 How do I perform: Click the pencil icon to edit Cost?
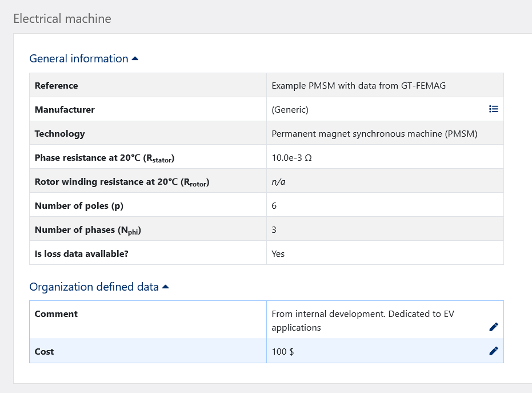click(494, 351)
